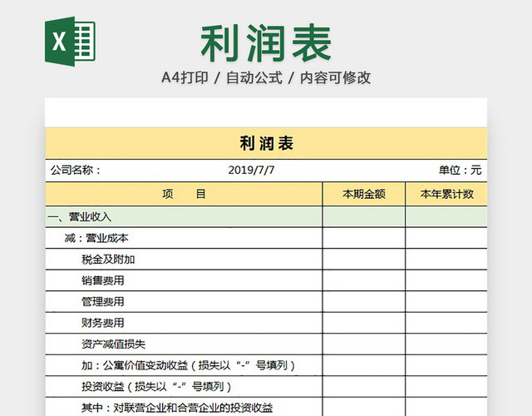The image size is (532, 416).
Task: Click 本期金额 cell for 税金及附加 row
Action: pyautogui.click(x=364, y=260)
